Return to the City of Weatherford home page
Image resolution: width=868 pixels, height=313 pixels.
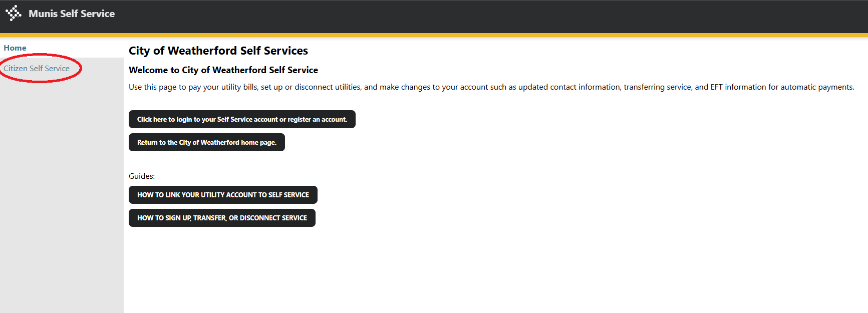[206, 142]
